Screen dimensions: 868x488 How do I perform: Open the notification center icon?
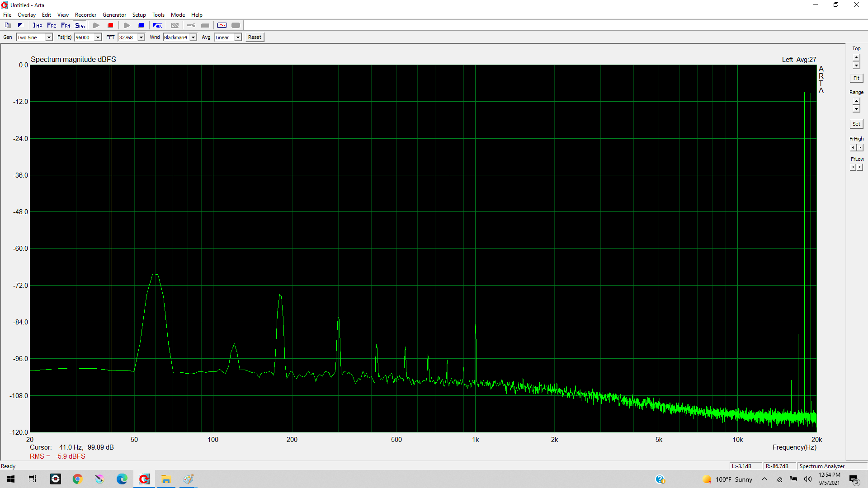(x=854, y=479)
